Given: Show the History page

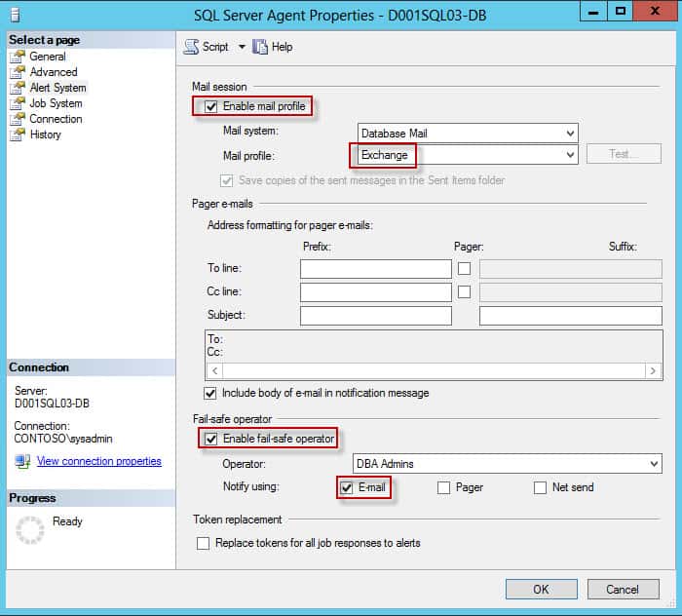Looking at the screenshot, I should pos(45,135).
